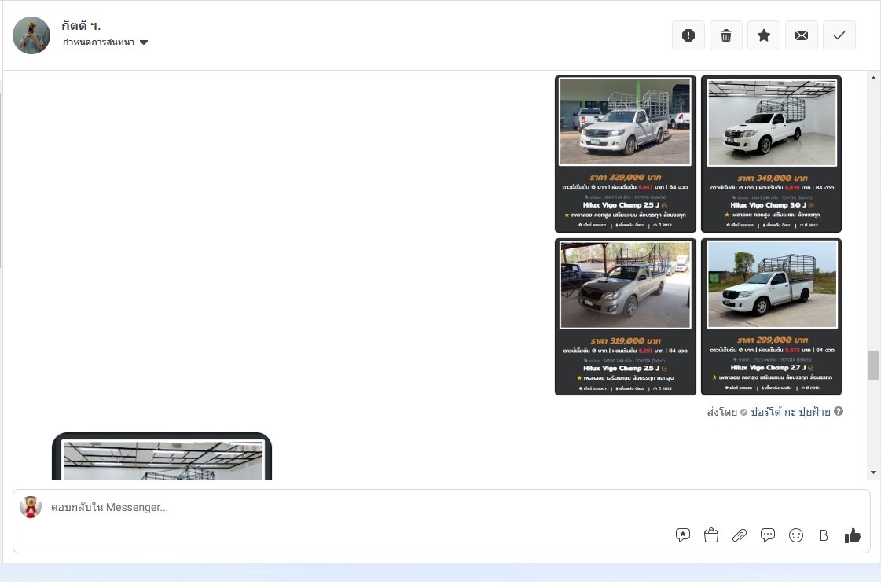Attach a file with paperclip icon
The height and width of the screenshot is (588, 881).
(740, 535)
